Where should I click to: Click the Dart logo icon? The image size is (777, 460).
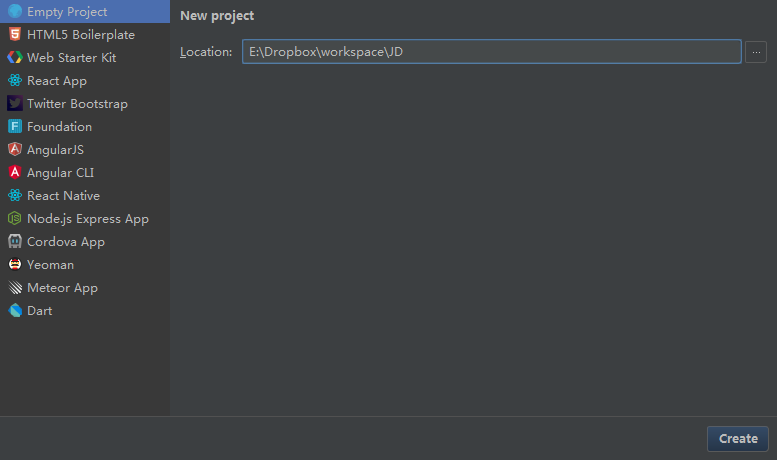[x=15, y=310]
